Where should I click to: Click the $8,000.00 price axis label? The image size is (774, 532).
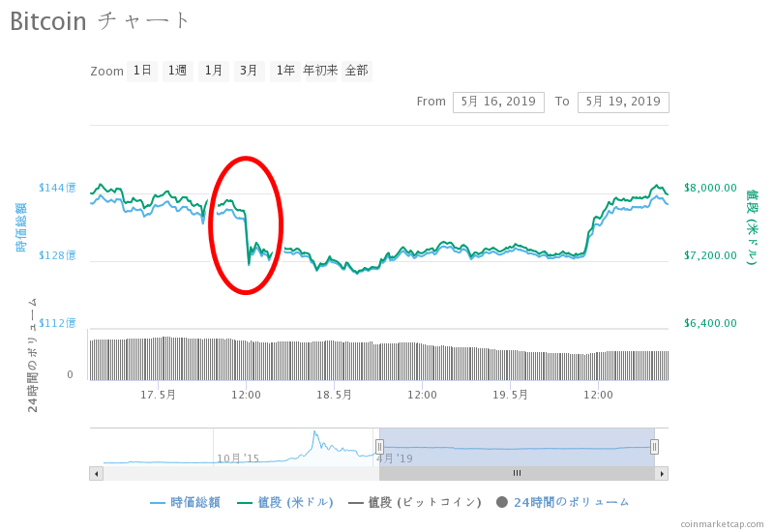pos(710,188)
